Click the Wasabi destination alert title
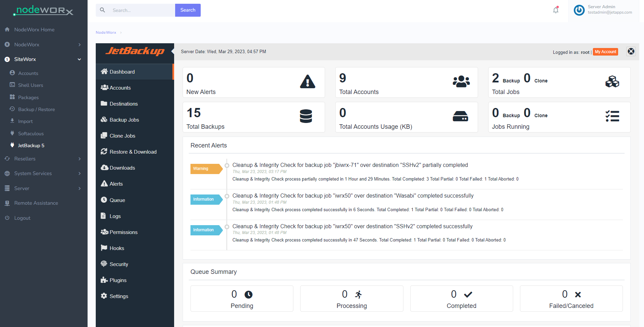Image resolution: width=644 pixels, height=327 pixels. pyautogui.click(x=353, y=196)
